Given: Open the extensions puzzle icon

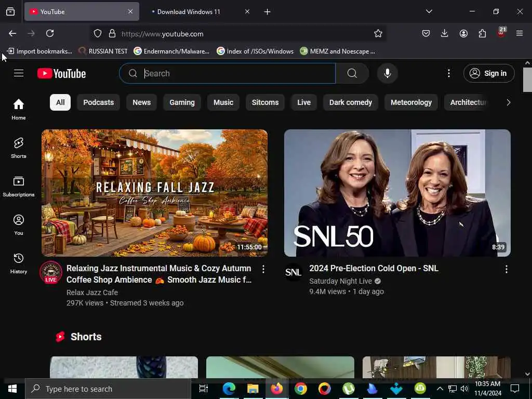Looking at the screenshot, I should tap(482, 33).
